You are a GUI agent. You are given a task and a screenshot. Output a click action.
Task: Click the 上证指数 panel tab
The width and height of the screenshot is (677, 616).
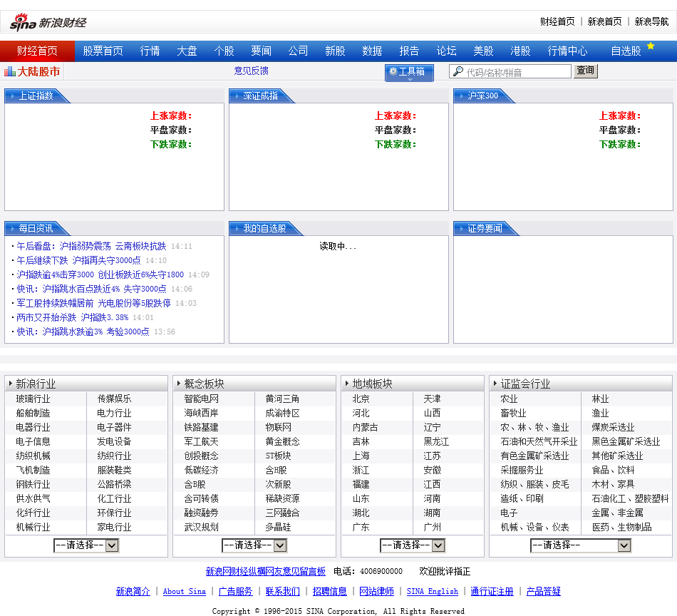pos(36,96)
